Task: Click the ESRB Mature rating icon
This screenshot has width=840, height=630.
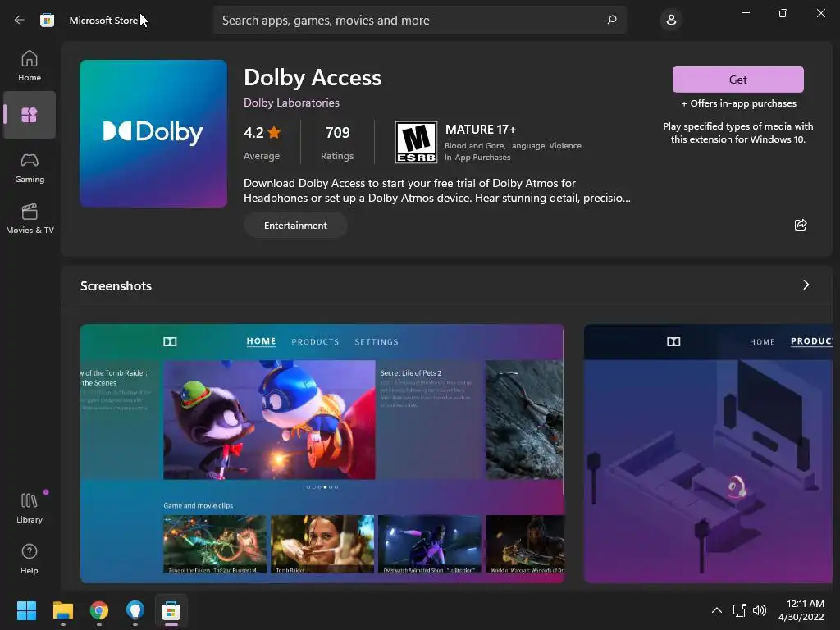Action: pos(416,142)
